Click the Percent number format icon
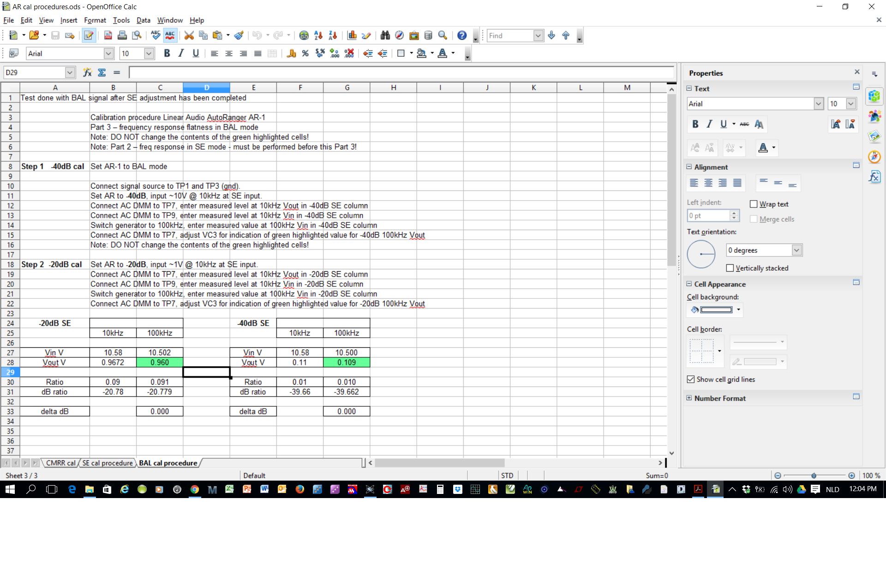Image resolution: width=886 pixels, height=588 pixels. [x=305, y=53]
